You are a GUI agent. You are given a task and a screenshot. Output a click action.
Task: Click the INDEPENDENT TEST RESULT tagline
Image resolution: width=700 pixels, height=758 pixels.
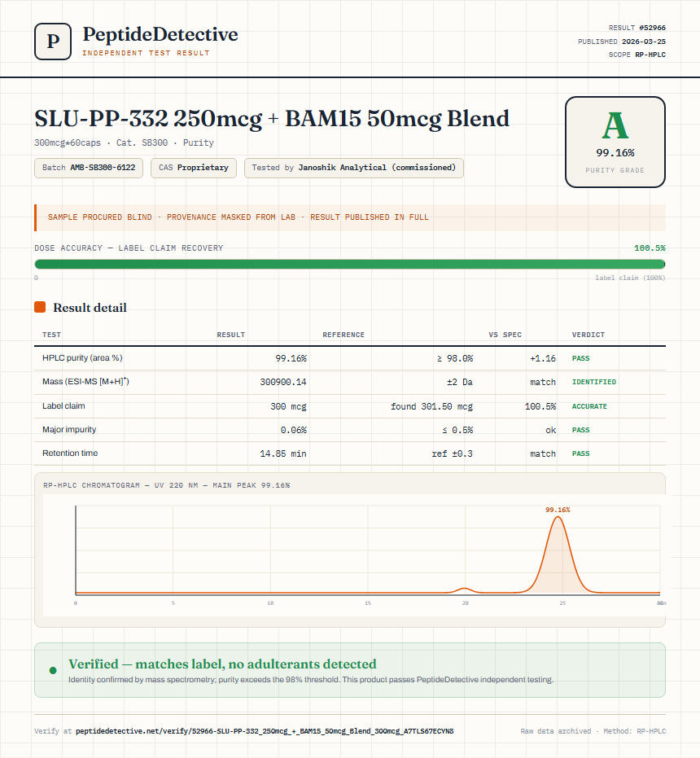coord(146,53)
